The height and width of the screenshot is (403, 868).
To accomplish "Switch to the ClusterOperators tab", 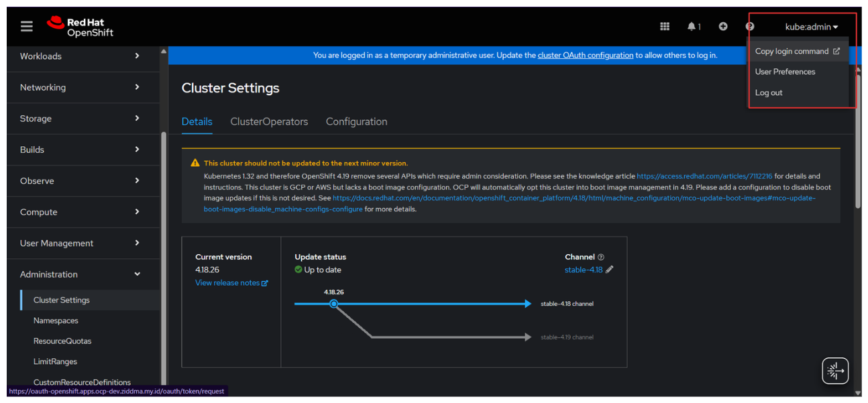I will (269, 121).
